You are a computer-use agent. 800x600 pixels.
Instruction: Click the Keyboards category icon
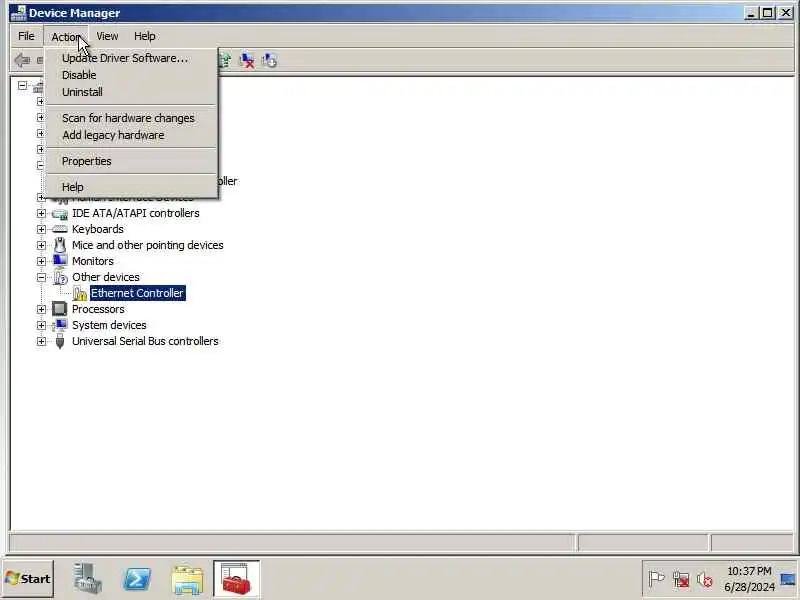(x=60, y=229)
